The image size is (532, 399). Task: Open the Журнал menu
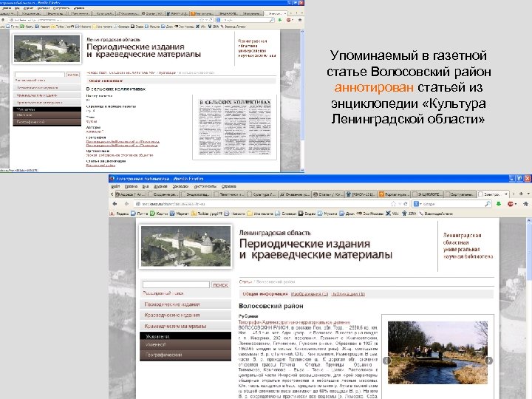(160, 186)
